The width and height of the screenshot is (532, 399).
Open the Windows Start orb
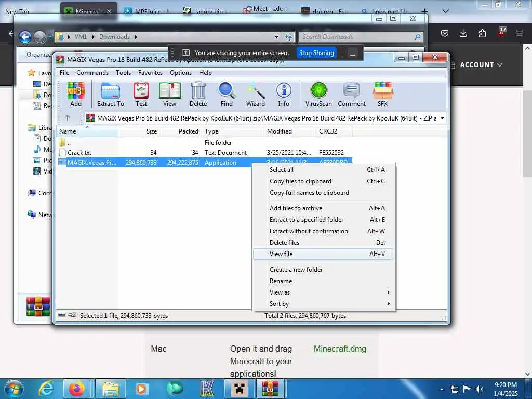click(14, 389)
